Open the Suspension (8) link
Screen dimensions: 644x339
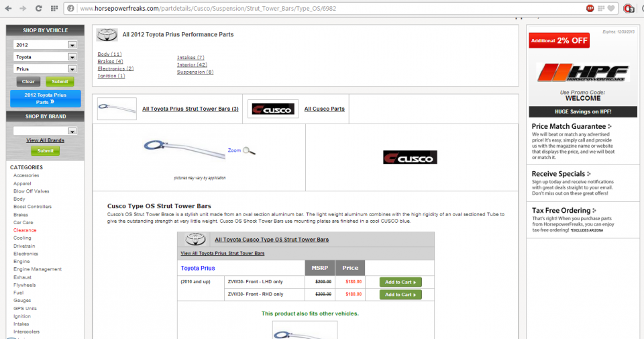click(x=195, y=72)
